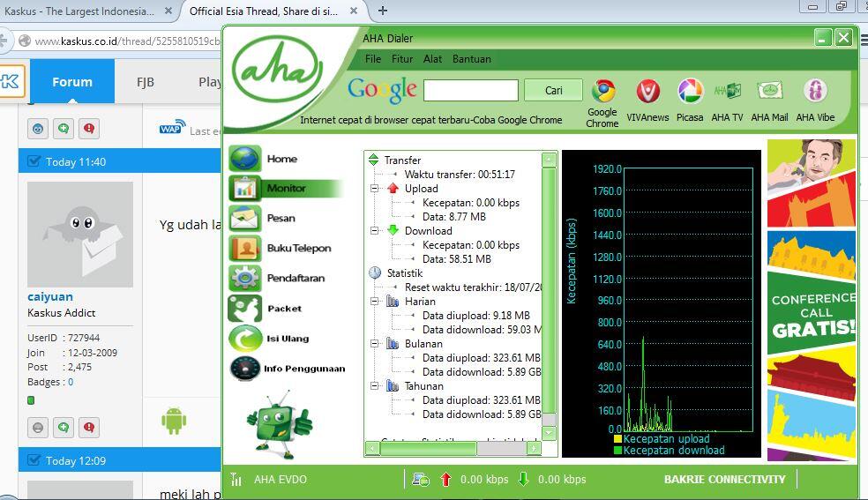
Task: Open the Home section in AHA Dialer
Action: (246, 159)
